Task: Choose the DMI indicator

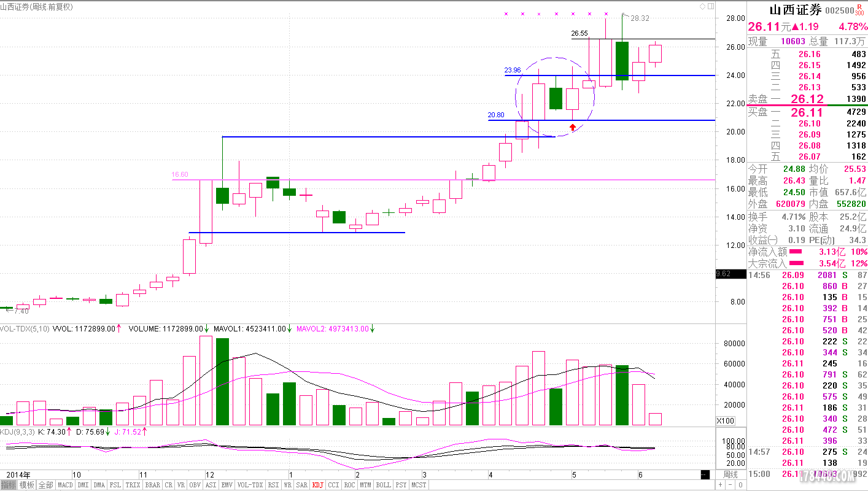Action: coord(83,485)
